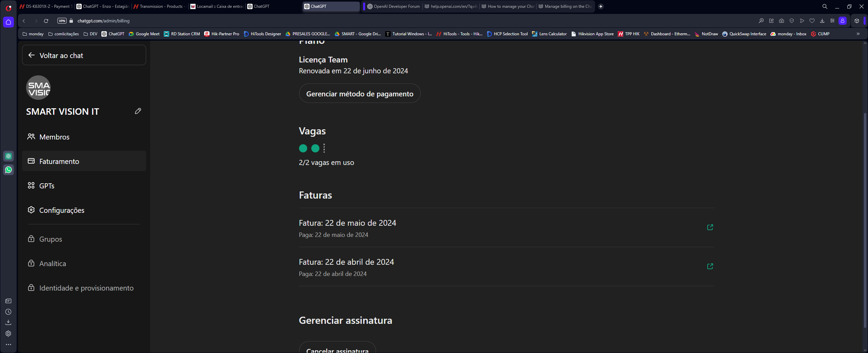The height and width of the screenshot is (353, 868).
Task: Open the monday bookmarks folder
Action: [x=33, y=34]
